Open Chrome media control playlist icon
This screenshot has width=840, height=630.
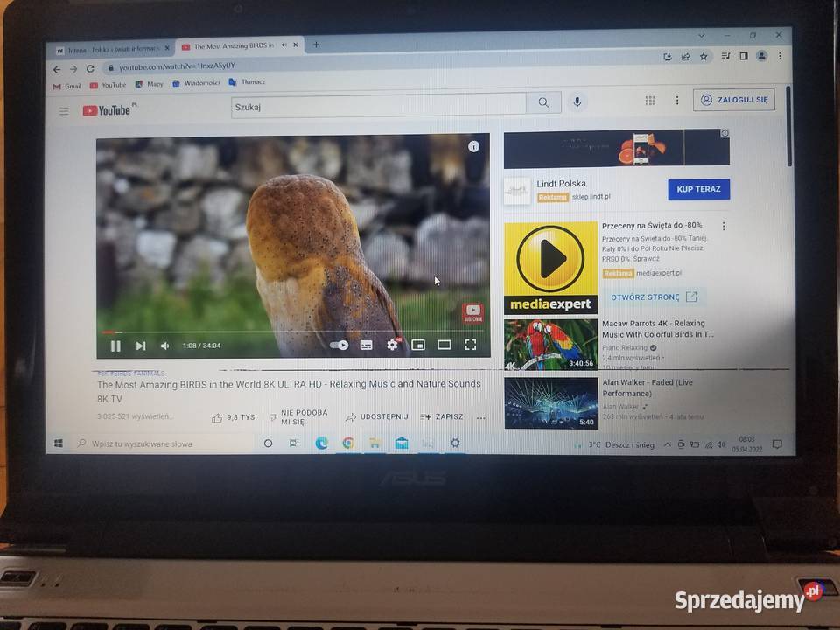click(x=725, y=56)
